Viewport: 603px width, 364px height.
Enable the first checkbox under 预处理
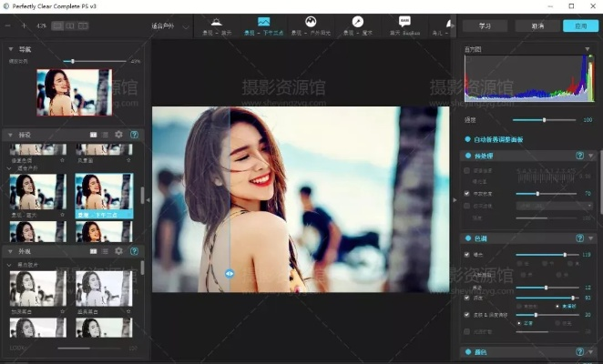click(467, 170)
